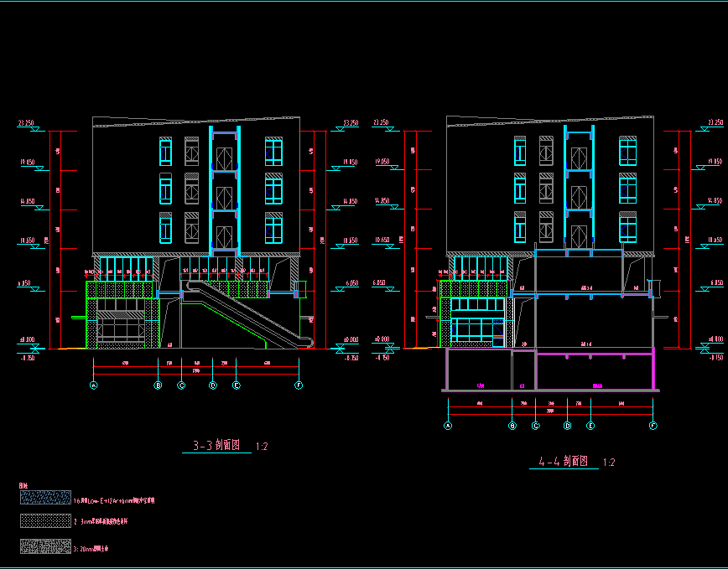The image size is (728, 569).
Task: Pick the 23.250 elevation marker at far left
Action: (27, 124)
